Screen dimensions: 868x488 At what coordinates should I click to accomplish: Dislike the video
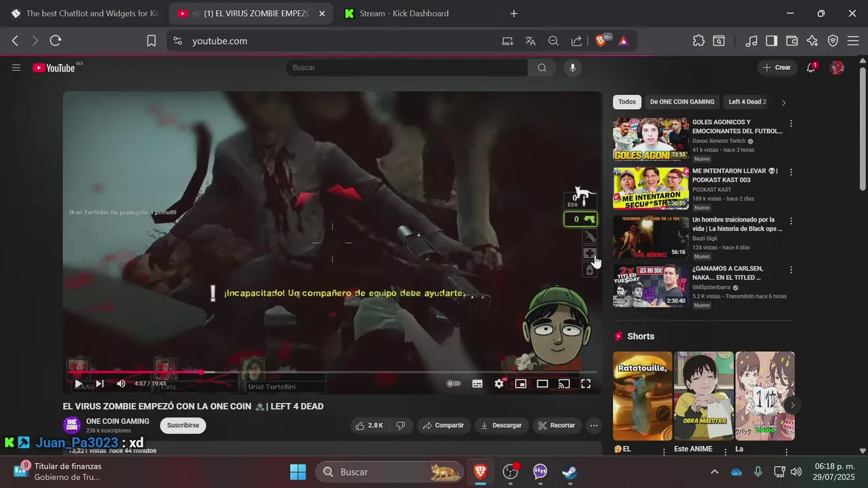401,426
